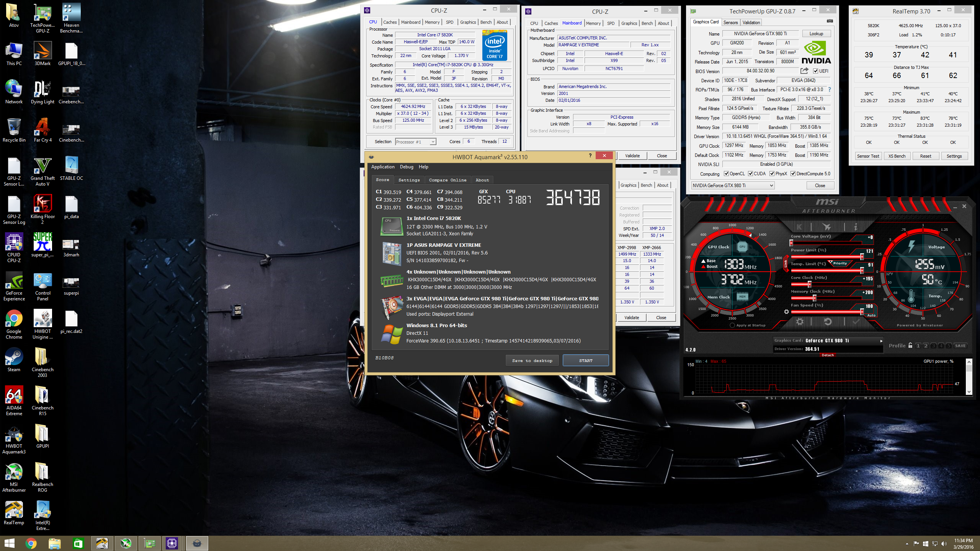Click taskbar volume speaker icon

coord(944,544)
